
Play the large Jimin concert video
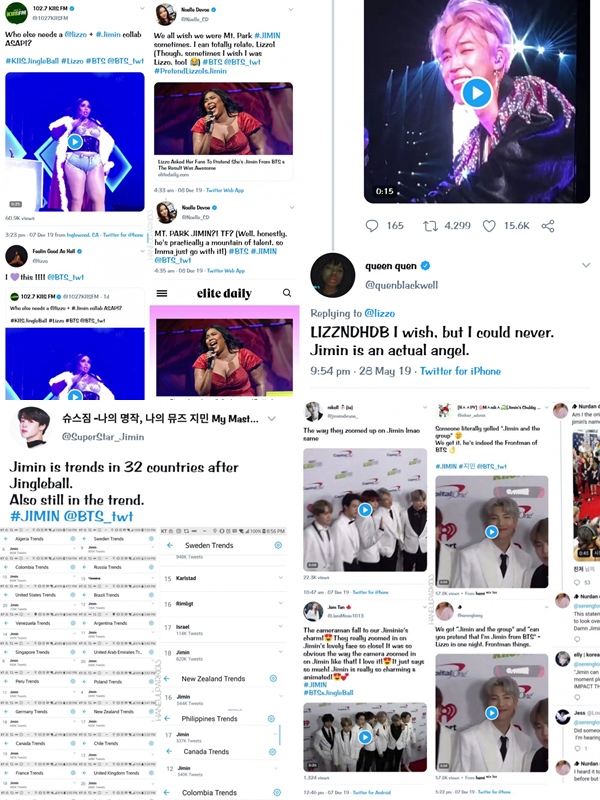(477, 93)
